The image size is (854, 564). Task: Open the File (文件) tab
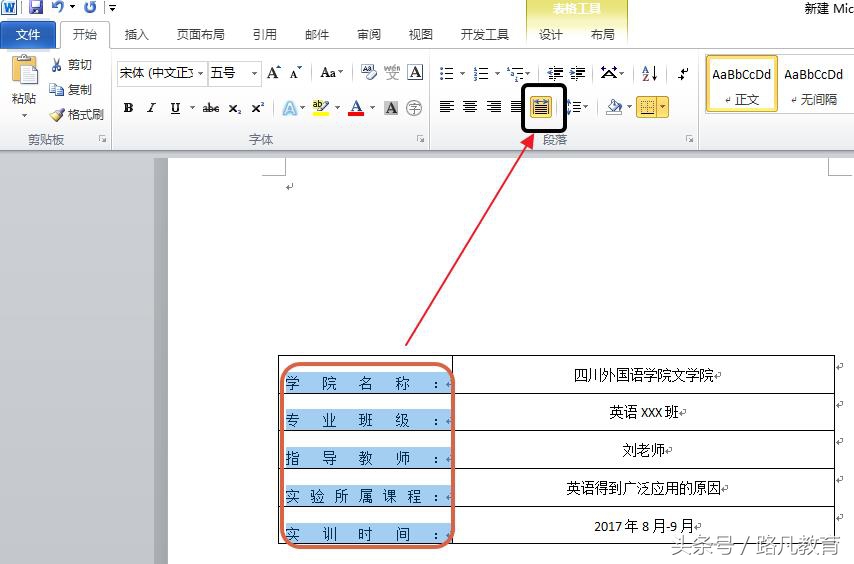click(28, 35)
